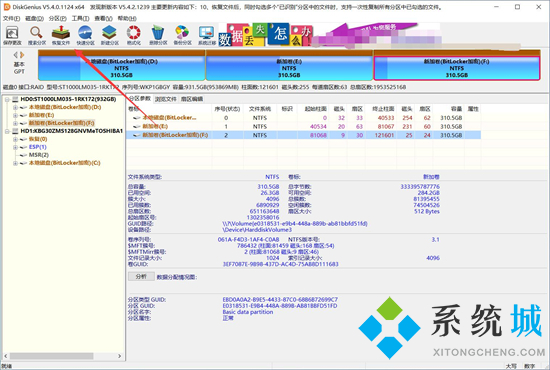Screen dimensions: 550x370
Task: Open the 查看(V) menu
Action: click(103, 18)
